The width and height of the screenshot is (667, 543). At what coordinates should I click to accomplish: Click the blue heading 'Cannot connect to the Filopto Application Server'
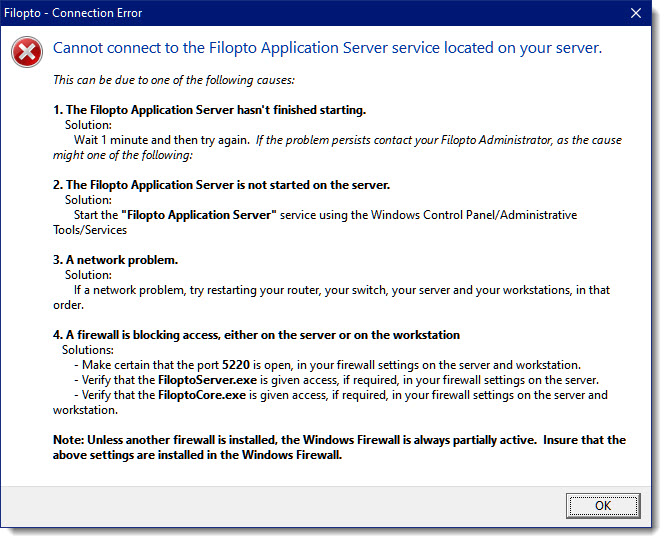pos(327,48)
